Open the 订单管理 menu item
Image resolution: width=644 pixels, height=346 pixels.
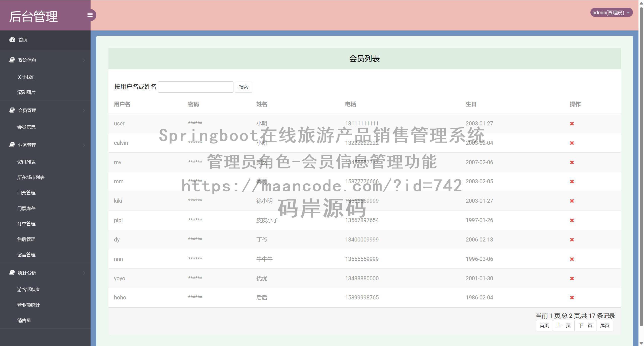click(x=26, y=224)
